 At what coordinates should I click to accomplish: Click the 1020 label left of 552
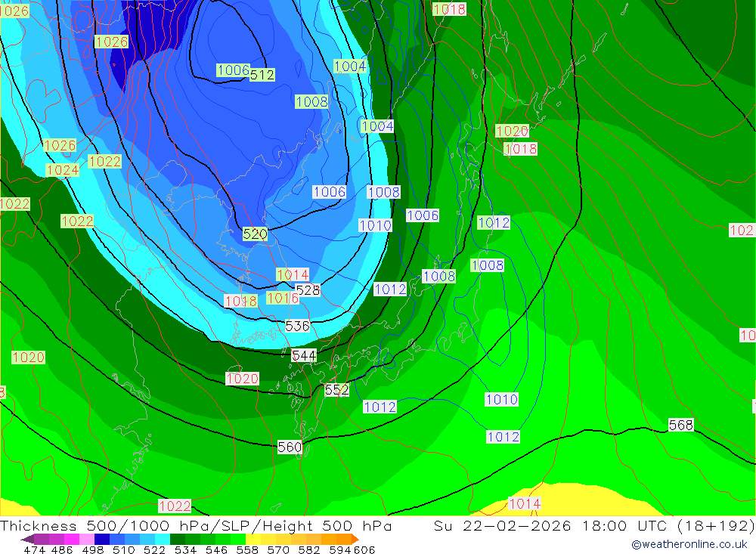click(x=243, y=379)
